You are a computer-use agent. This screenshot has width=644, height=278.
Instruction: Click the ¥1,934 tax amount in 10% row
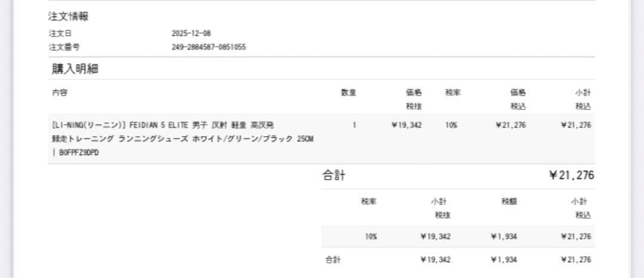pyautogui.click(x=504, y=236)
